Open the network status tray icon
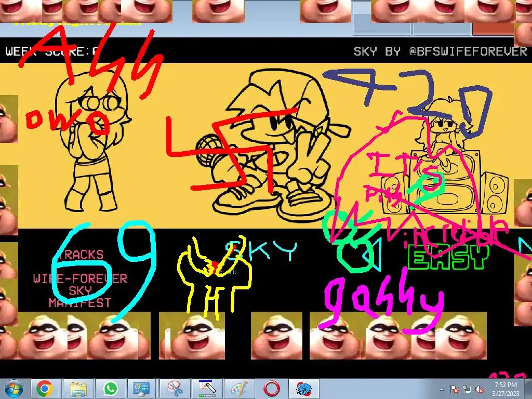The height and width of the screenshot is (399, 532). tap(467, 389)
